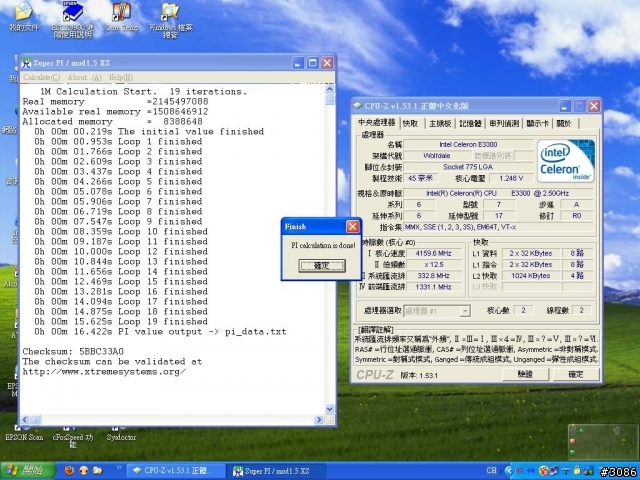Switch to the 顯示卡 tab in CPU-Z
The image size is (640, 480).
pos(538,123)
